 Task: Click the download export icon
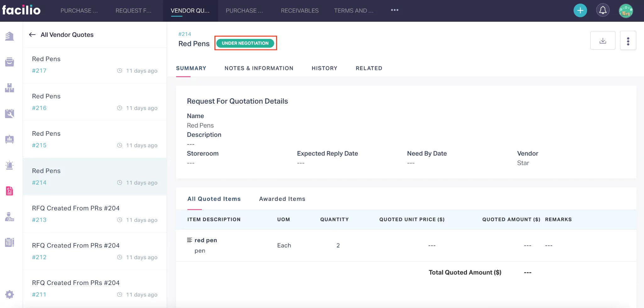click(x=603, y=40)
